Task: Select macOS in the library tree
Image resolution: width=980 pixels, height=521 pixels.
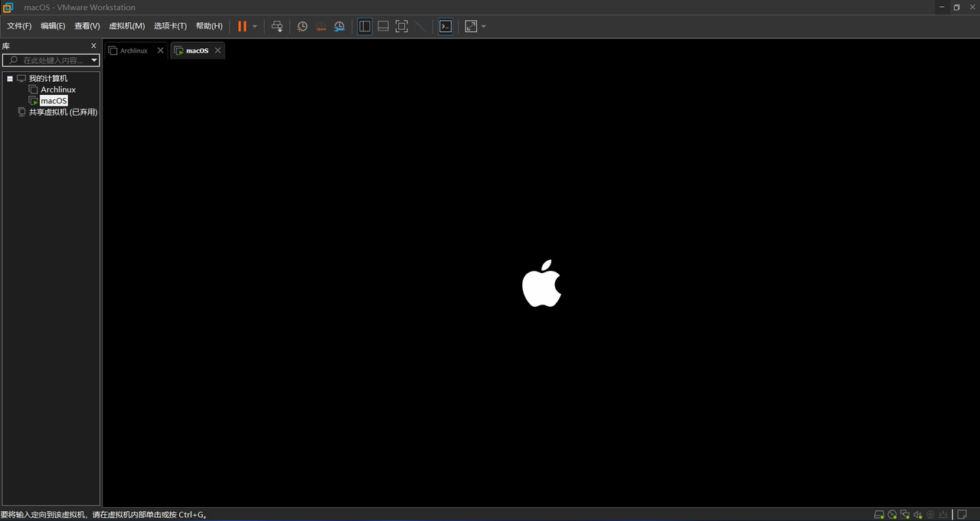Action: point(54,101)
